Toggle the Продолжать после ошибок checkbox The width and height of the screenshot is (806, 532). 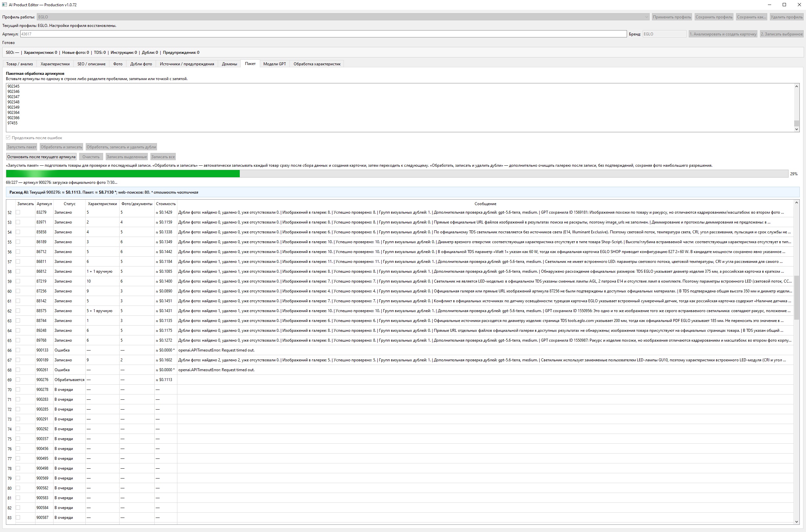tap(8, 138)
